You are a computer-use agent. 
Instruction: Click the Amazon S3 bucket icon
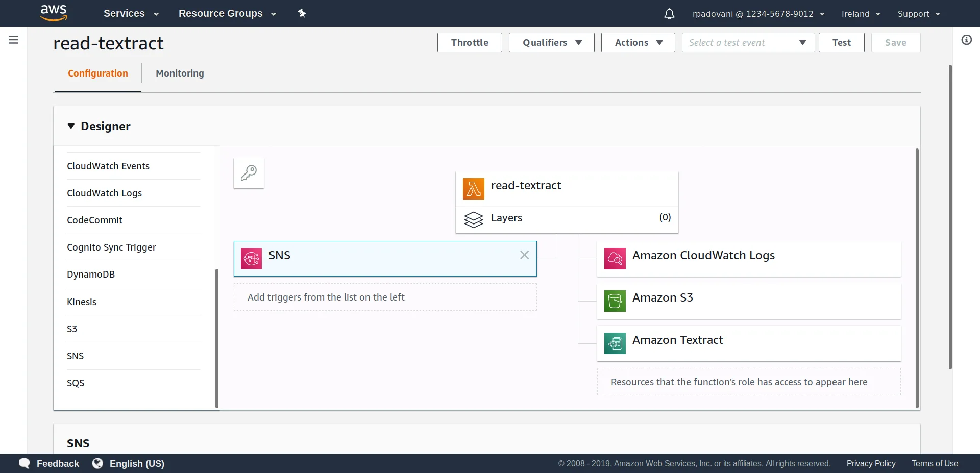point(615,301)
